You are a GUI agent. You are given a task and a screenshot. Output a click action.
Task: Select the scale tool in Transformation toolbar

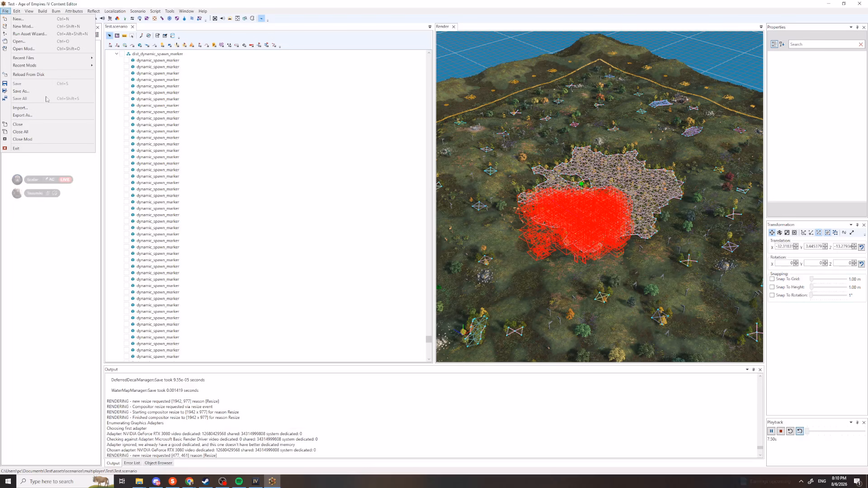point(787,233)
